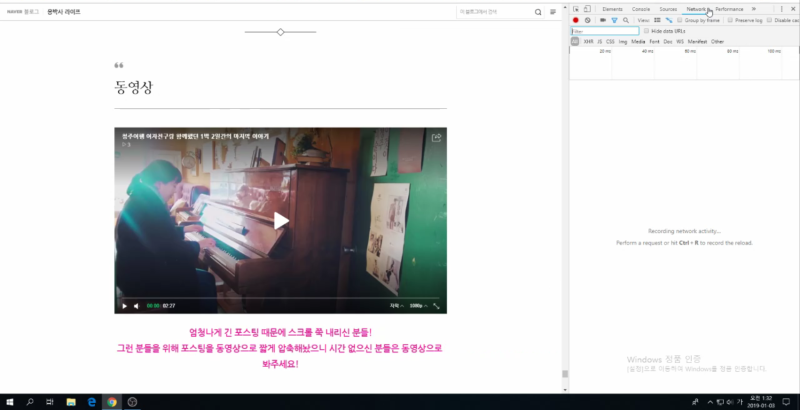The height and width of the screenshot is (410, 800).
Task: Filter requests by Other
Action: (717, 42)
